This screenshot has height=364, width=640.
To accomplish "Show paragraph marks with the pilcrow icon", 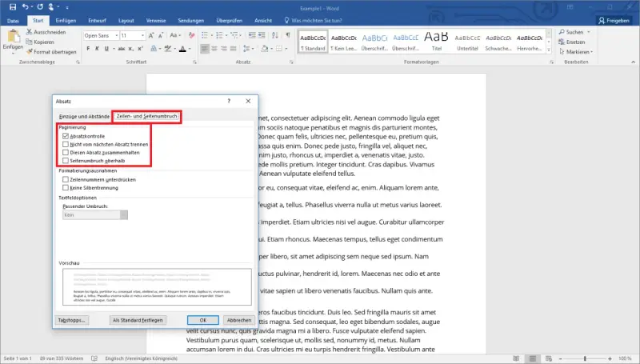I will point(288,35).
